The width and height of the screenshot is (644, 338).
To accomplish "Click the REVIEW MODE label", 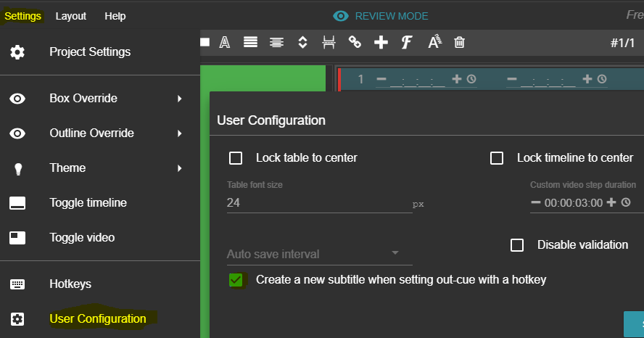I will 391,16.
